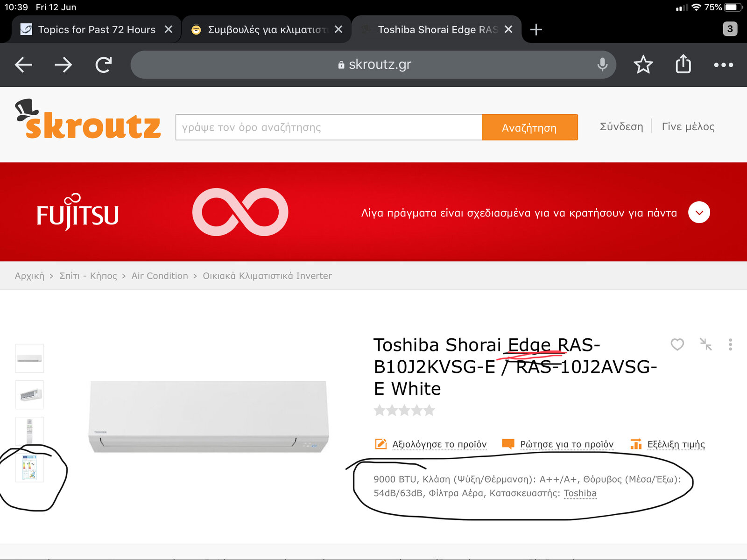The image size is (747, 560).
Task: Open the share sheet icon
Action: 683,64
